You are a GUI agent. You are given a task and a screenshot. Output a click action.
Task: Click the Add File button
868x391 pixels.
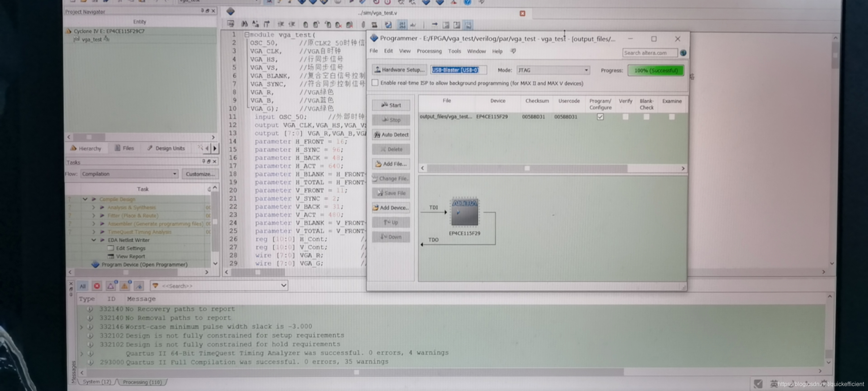click(391, 164)
